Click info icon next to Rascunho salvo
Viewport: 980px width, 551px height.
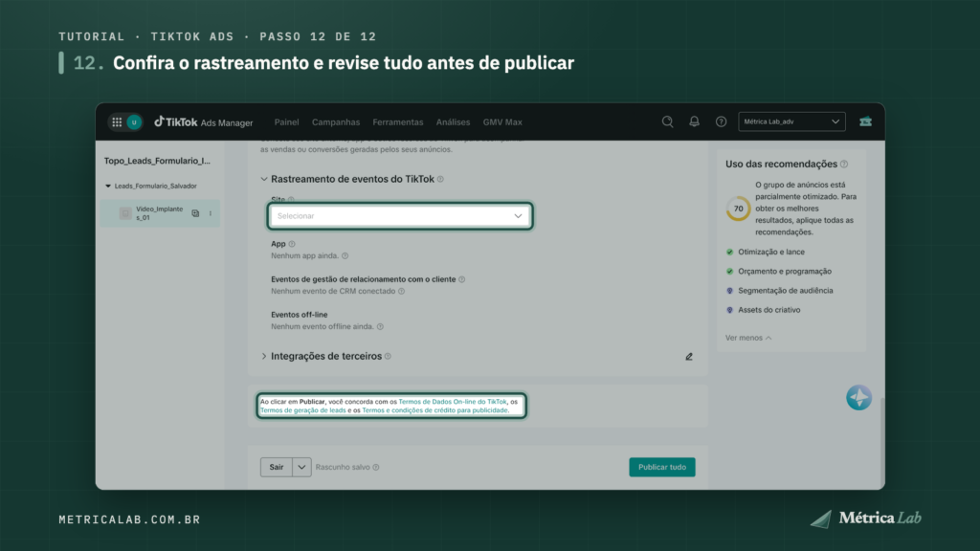click(x=376, y=467)
